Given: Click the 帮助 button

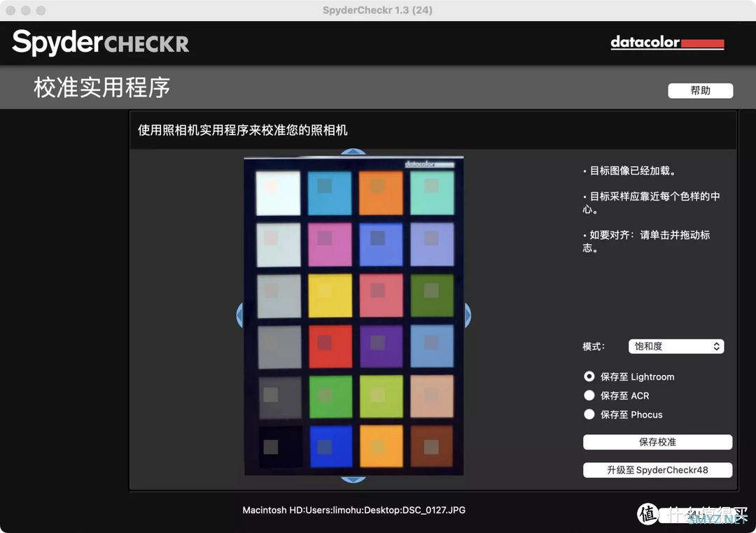Looking at the screenshot, I should click(700, 90).
